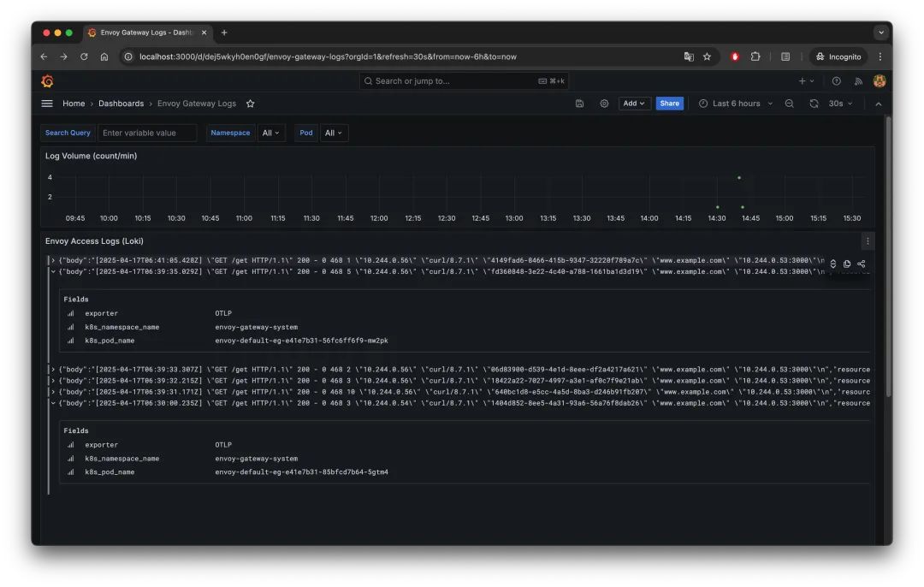Viewport: 924px width, 587px height.
Task: Open a new browser tab
Action: (224, 33)
